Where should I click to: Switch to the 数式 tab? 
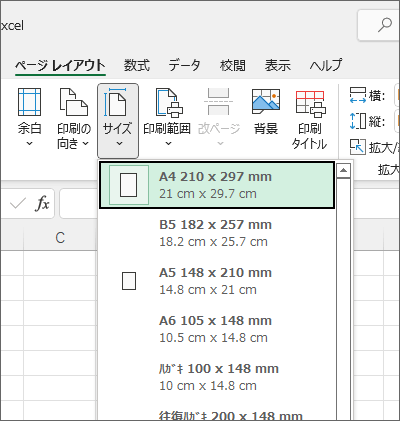click(137, 65)
